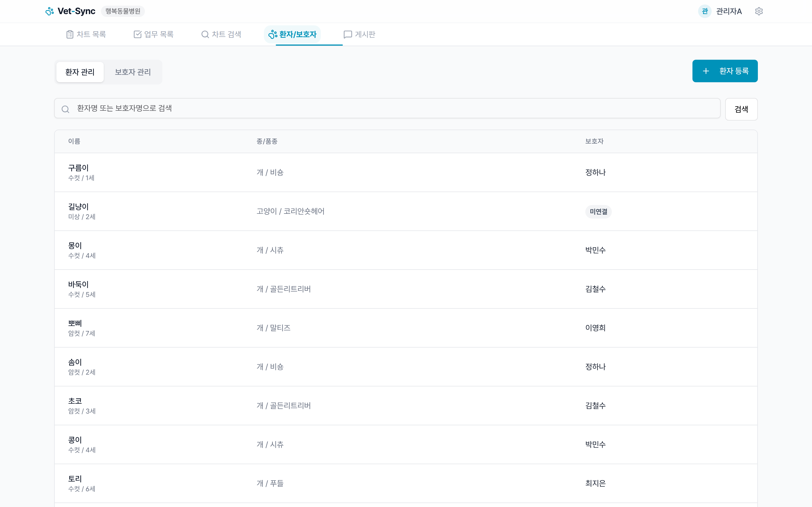Open patient row 구름이
Image resolution: width=812 pixels, height=507 pixels.
pos(78,168)
